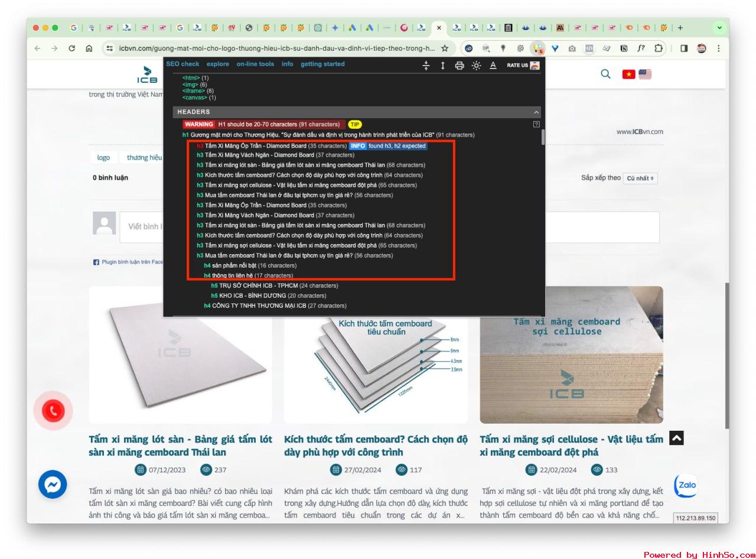Open the 'Cũ nhất' sort dropdown
Viewport: 756px width, 559px height.
(x=640, y=178)
